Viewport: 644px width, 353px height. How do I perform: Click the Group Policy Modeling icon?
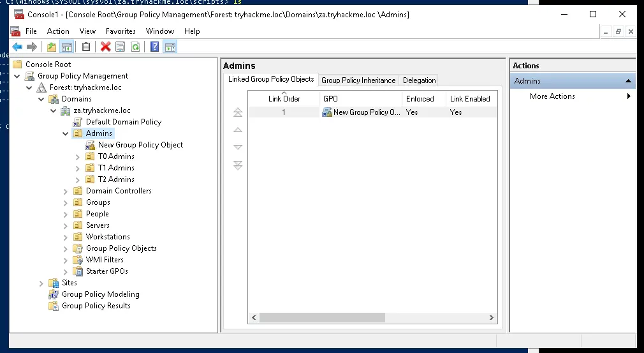(x=54, y=294)
